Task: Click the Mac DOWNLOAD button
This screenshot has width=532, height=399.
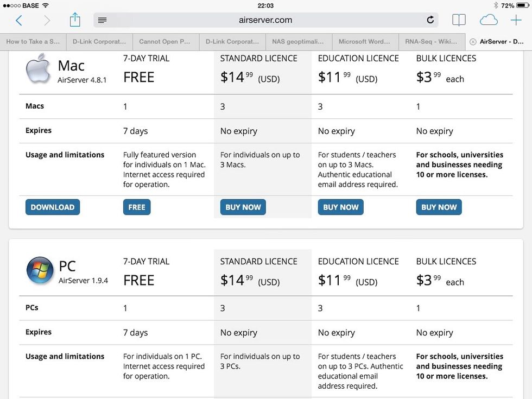Action: click(53, 207)
